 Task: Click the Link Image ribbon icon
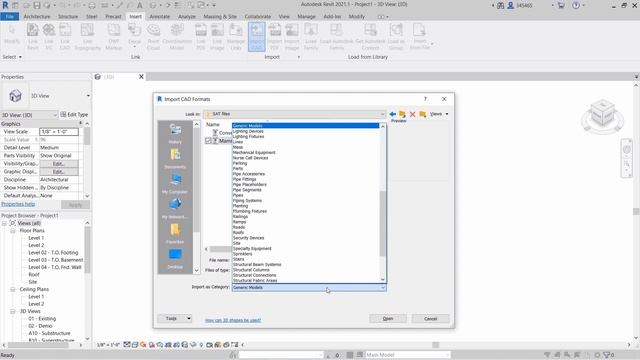[x=217, y=37]
